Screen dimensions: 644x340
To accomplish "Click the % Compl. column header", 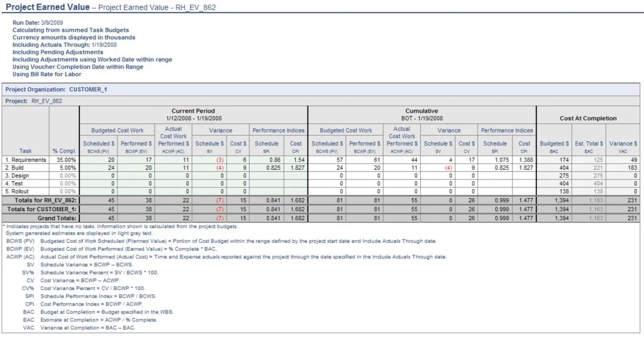I will (x=64, y=151).
